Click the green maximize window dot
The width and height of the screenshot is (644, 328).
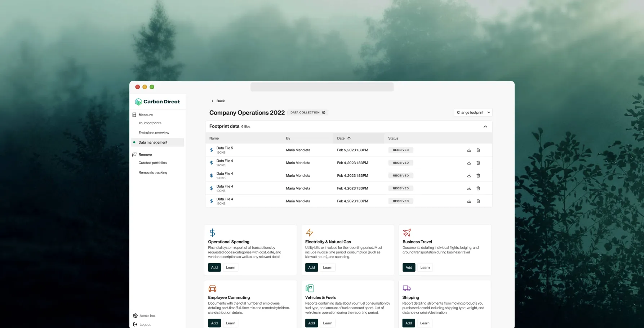point(152,87)
